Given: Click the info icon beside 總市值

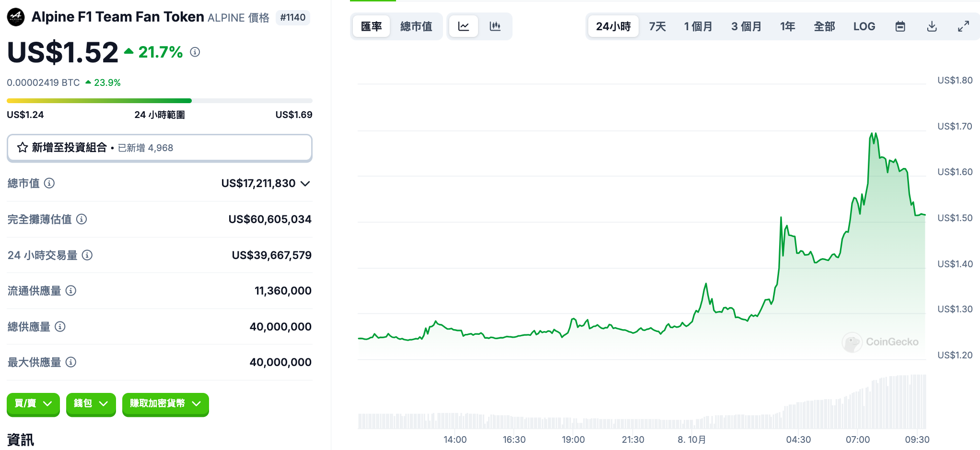Looking at the screenshot, I should click(49, 183).
